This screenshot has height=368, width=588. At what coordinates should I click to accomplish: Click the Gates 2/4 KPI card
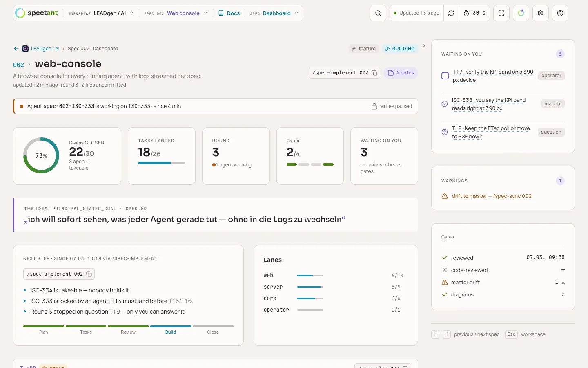310,156
